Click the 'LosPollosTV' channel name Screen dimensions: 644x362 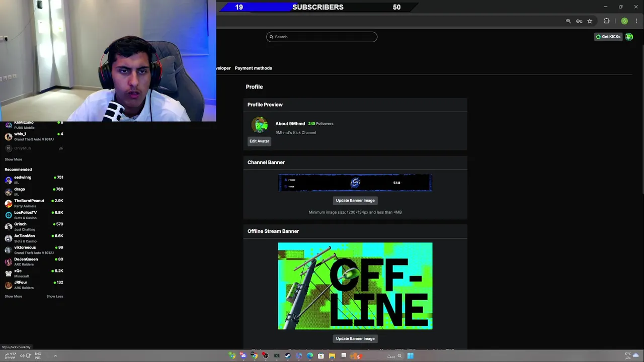(x=25, y=213)
